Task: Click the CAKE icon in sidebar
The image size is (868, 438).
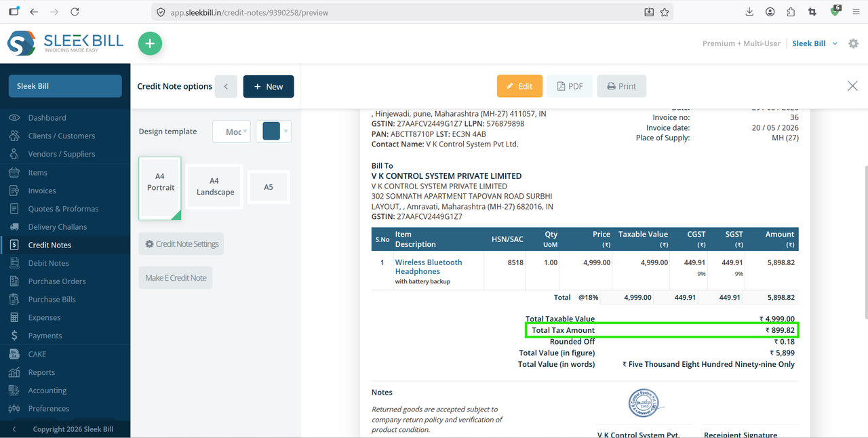Action: [14, 354]
